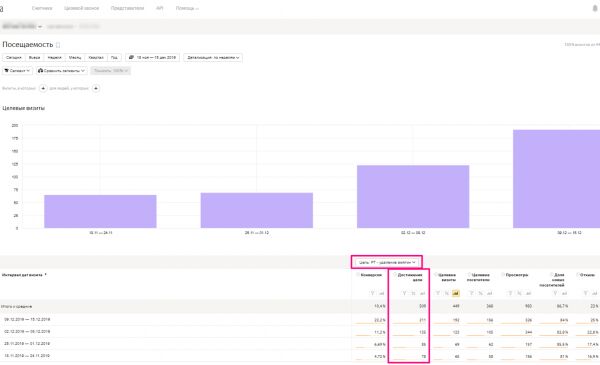This screenshot has width=600, height=365.
Task: Click chart icon under Достижения цели
Action: [x=422, y=293]
